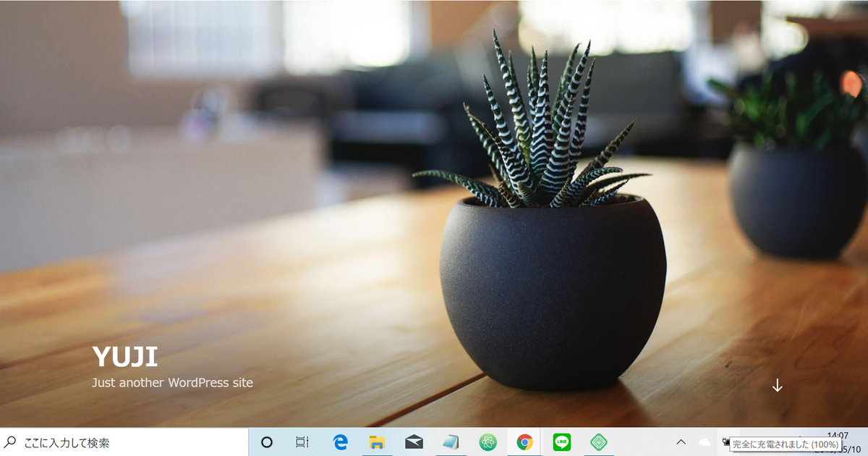Click the scroll-down arrow on the hero image
Viewport: 868px width, 456px height.
point(777,386)
